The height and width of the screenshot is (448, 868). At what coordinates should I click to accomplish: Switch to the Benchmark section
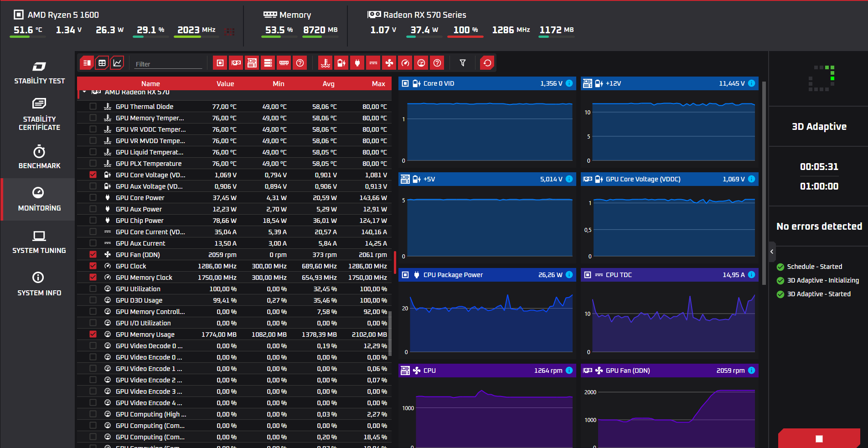point(39,157)
